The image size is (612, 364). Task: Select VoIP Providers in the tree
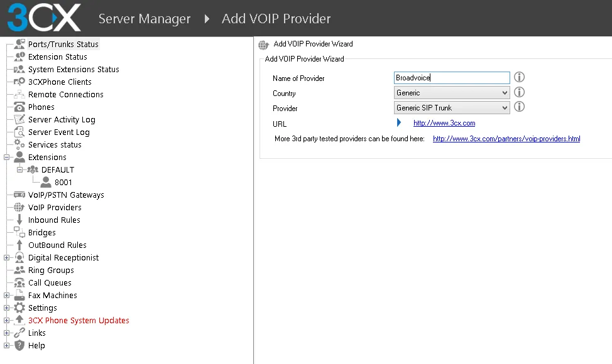[55, 208]
